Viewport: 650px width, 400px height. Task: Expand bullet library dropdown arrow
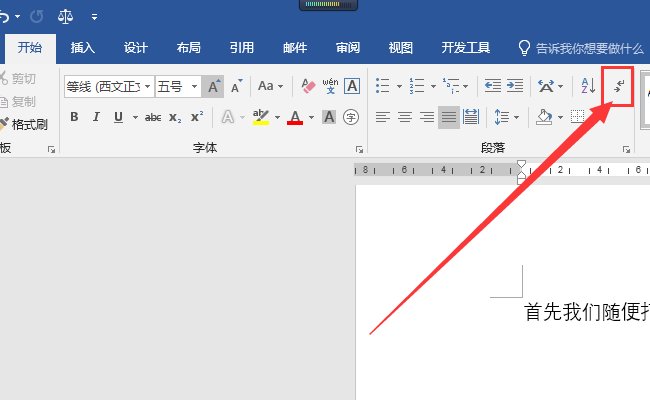click(x=399, y=87)
